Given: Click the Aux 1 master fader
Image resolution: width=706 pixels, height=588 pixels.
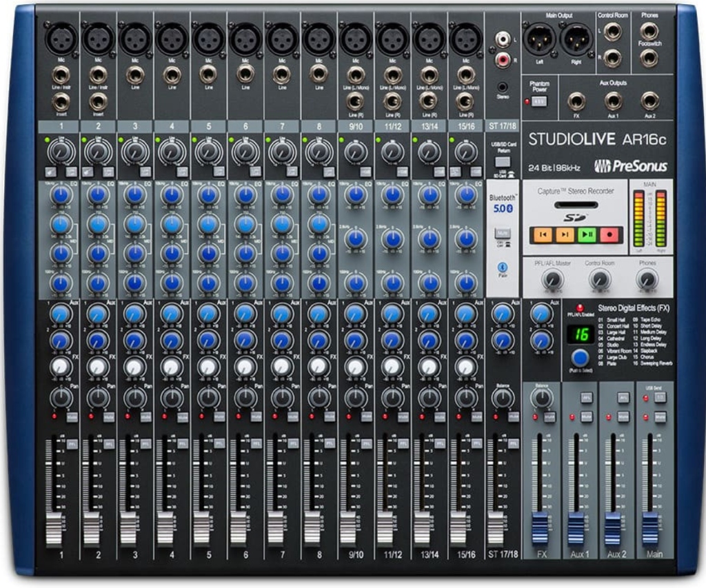Looking at the screenshot, I should coord(576,528).
